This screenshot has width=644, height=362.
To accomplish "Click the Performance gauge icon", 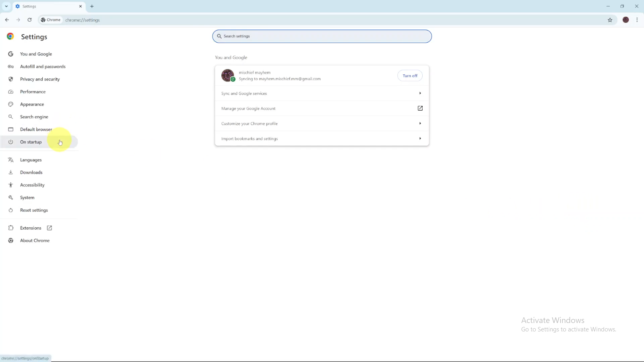I will coord(11,92).
